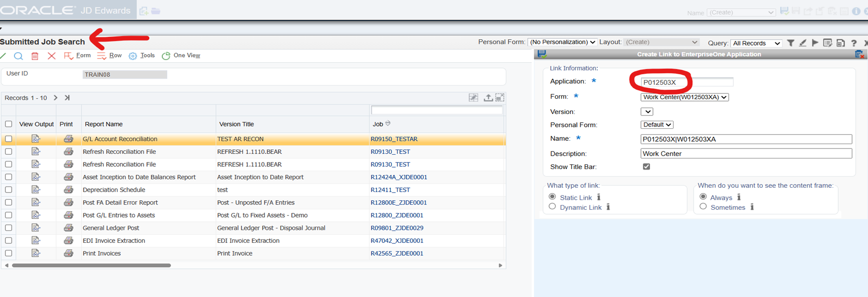Open job link R09150_TESTAR
The width and height of the screenshot is (868, 297).
pos(394,139)
